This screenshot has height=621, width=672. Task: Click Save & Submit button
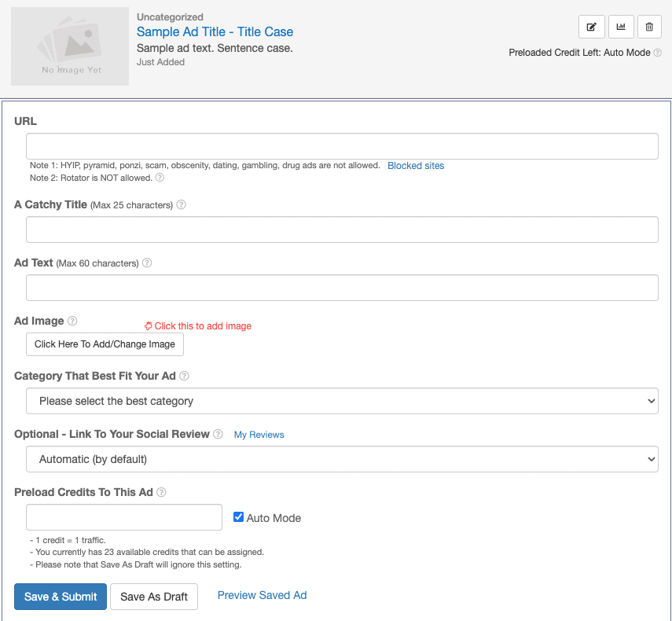tap(61, 597)
